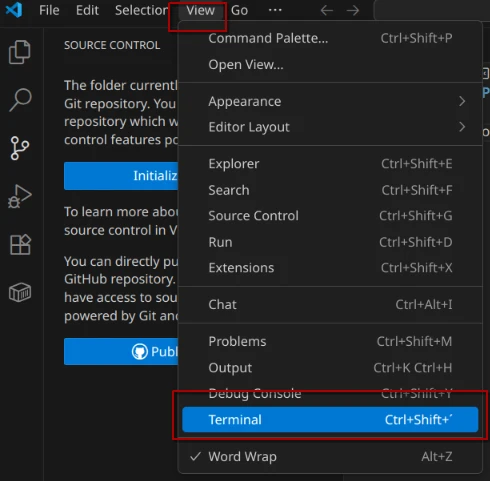Select Chat in the View menu
Image resolution: width=490 pixels, height=481 pixels.
(x=330, y=304)
